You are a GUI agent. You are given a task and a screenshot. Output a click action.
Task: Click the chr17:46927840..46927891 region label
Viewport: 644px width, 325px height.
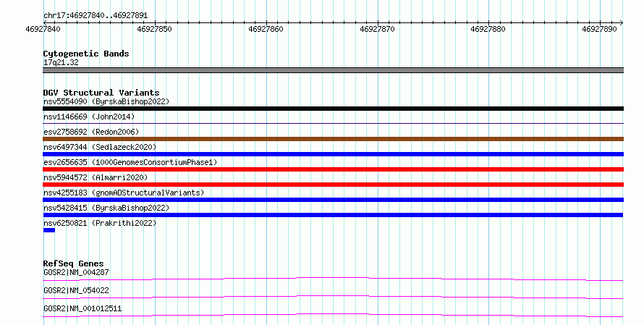[96, 15]
